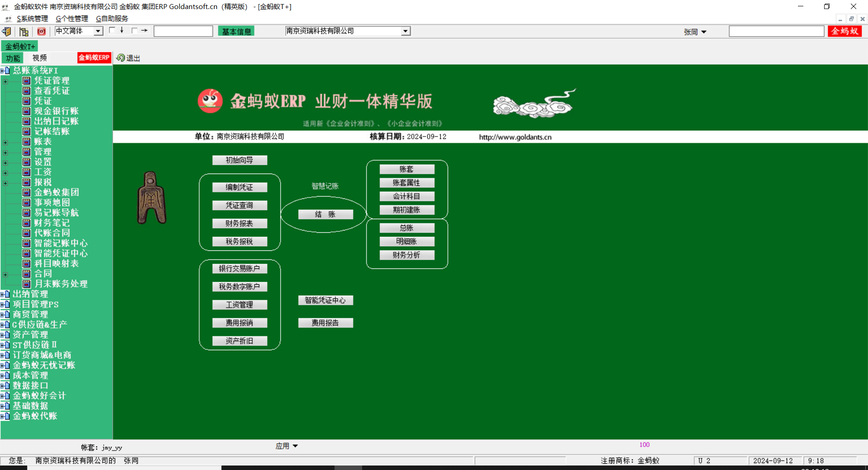The height and width of the screenshot is (470, 868).
Task: Click the ant mascot logo in banner
Action: point(210,101)
